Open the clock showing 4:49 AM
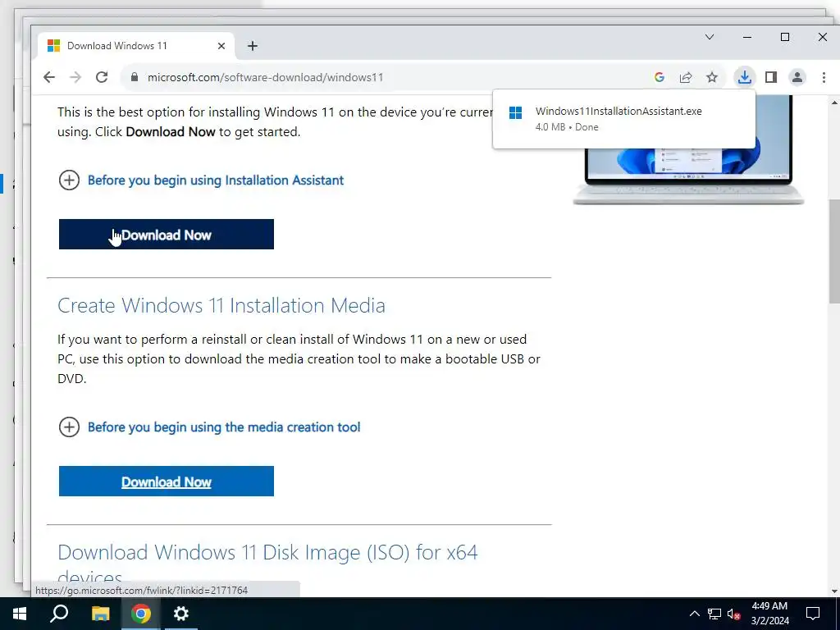The height and width of the screenshot is (630, 840). coord(769,614)
